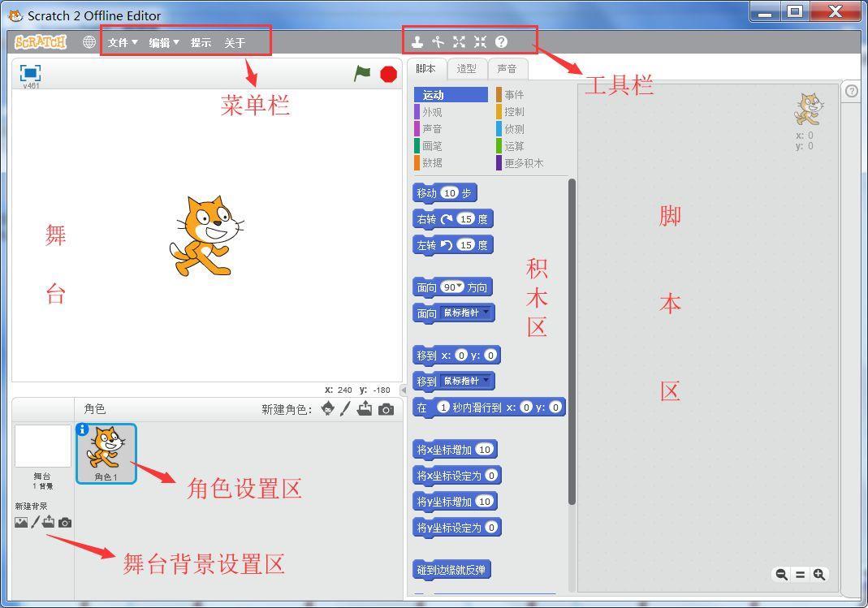Collapse stage with the small arrow divider
This screenshot has width=868, height=608.
(x=404, y=390)
